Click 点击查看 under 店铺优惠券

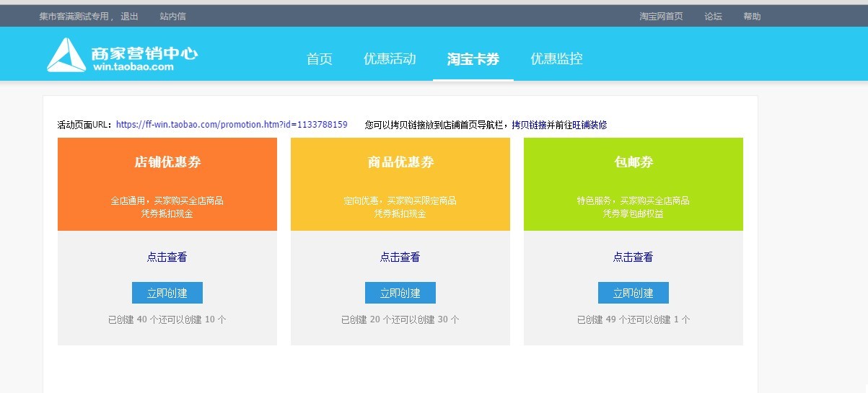[x=167, y=257]
